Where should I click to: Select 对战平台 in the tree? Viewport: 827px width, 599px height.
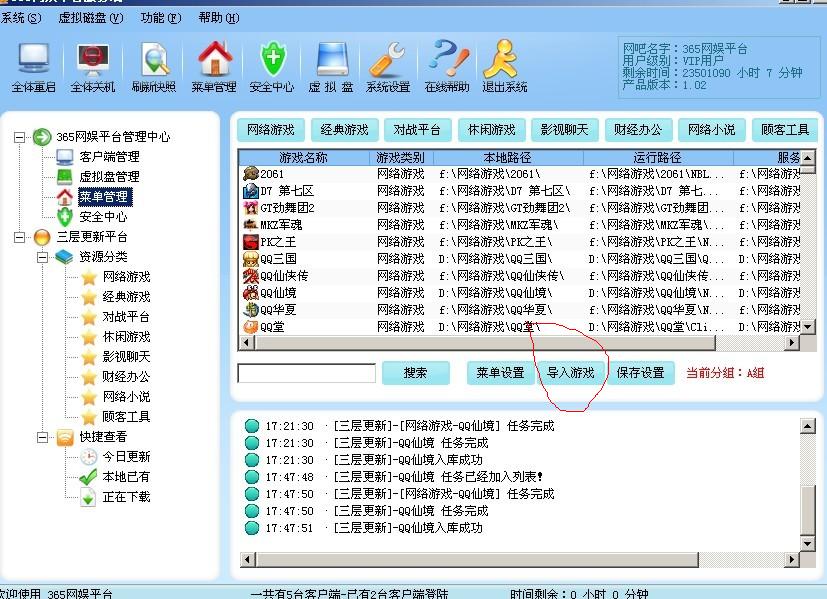coord(126,317)
